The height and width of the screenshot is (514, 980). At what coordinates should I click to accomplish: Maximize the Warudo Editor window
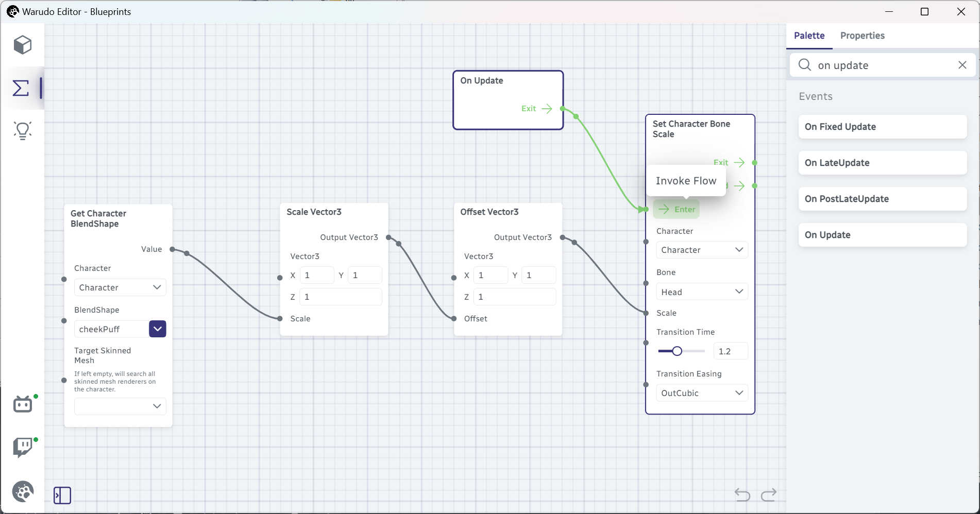[x=924, y=11]
